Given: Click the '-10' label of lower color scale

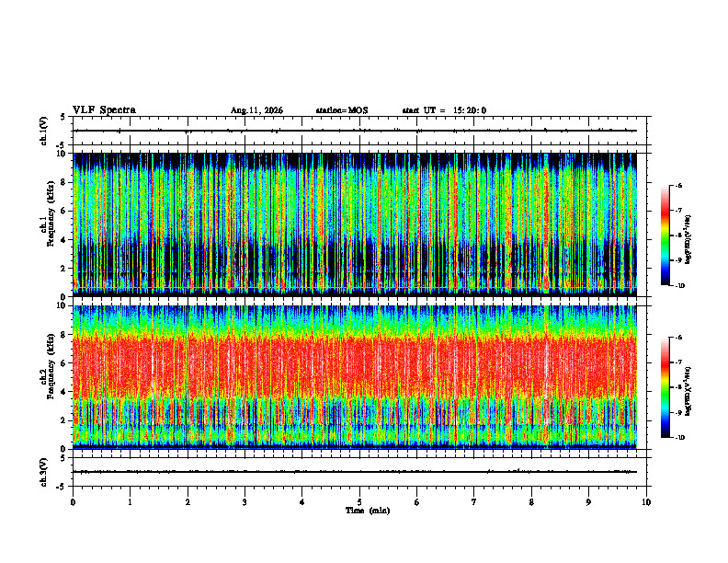Looking at the screenshot, I should point(679,438).
